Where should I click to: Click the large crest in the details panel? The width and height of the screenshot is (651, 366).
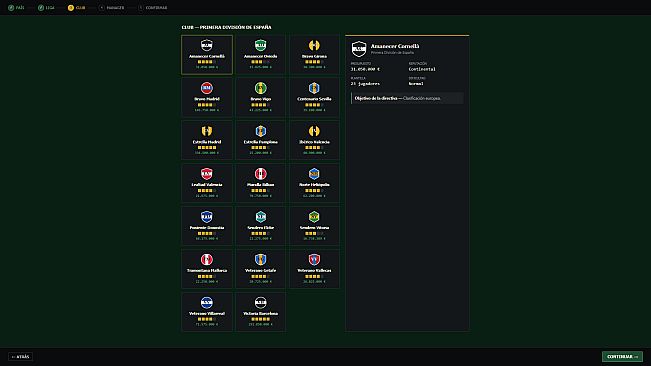pos(359,49)
